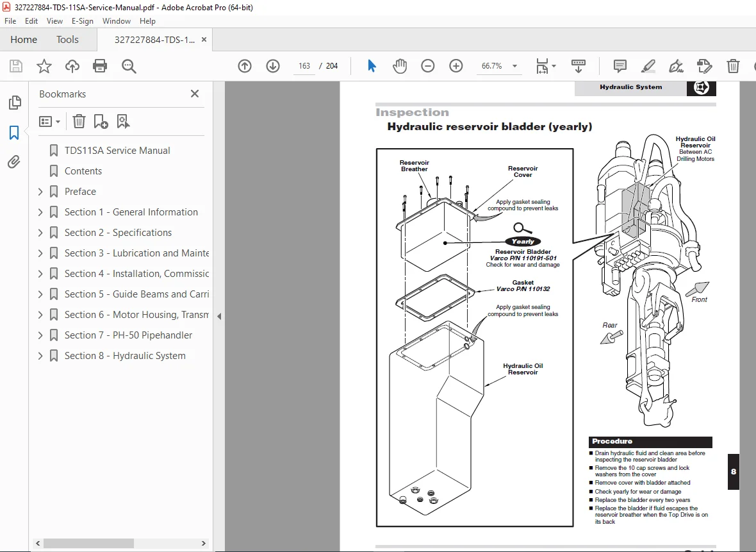Go to previous page arrow
The image size is (756, 552).
245,65
